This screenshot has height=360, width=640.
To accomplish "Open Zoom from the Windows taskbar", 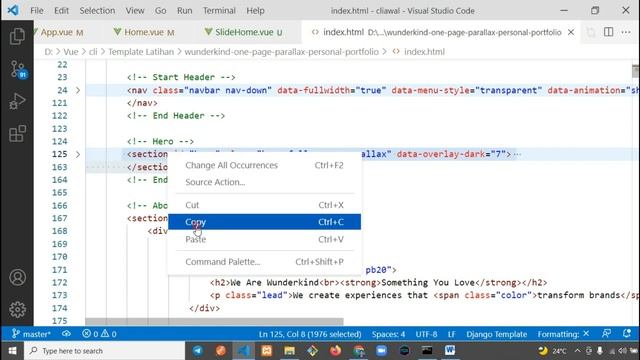I will (x=381, y=351).
